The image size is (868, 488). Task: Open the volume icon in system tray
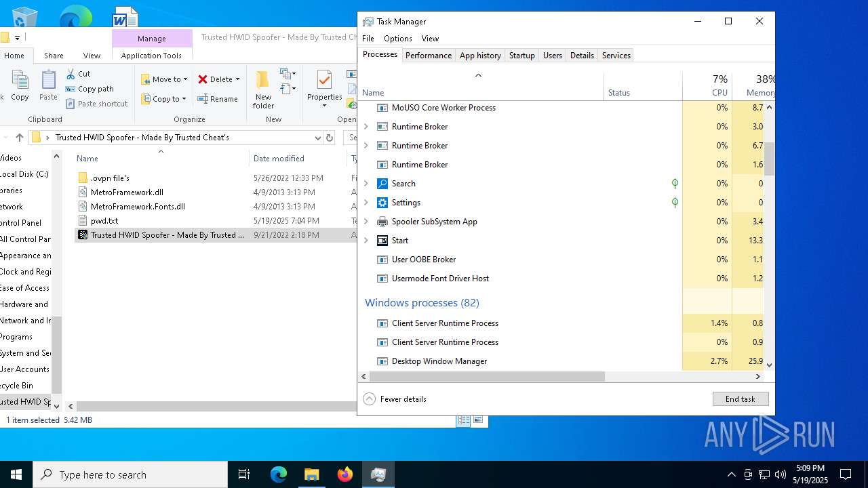[x=781, y=474]
